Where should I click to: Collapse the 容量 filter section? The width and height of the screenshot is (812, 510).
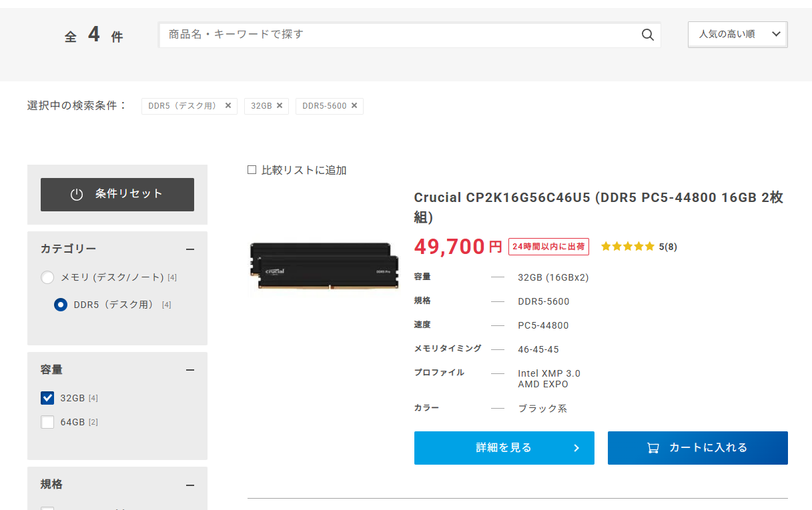tap(190, 370)
